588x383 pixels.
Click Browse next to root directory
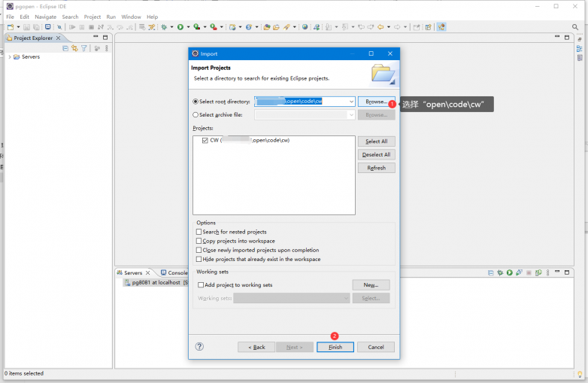coord(375,102)
